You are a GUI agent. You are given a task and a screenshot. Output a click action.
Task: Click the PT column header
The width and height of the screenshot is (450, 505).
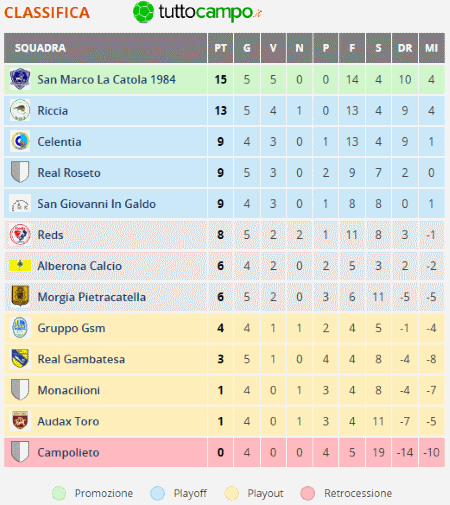[220, 48]
